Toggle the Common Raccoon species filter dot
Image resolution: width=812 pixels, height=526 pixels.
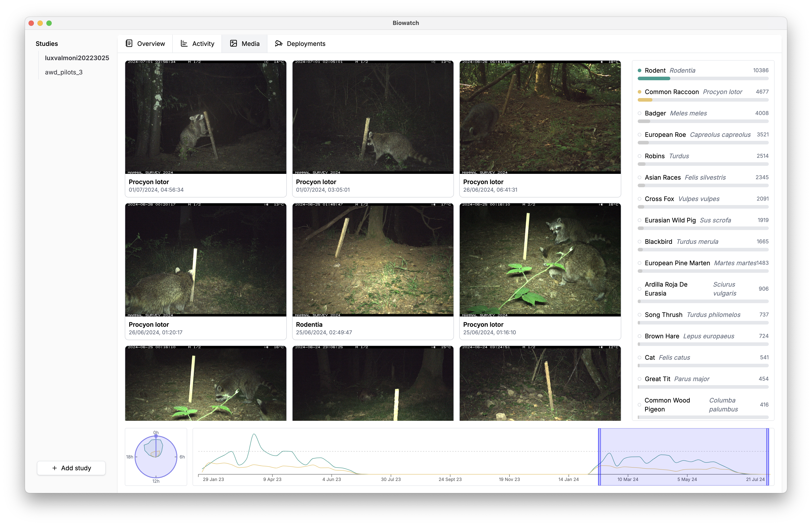639,92
